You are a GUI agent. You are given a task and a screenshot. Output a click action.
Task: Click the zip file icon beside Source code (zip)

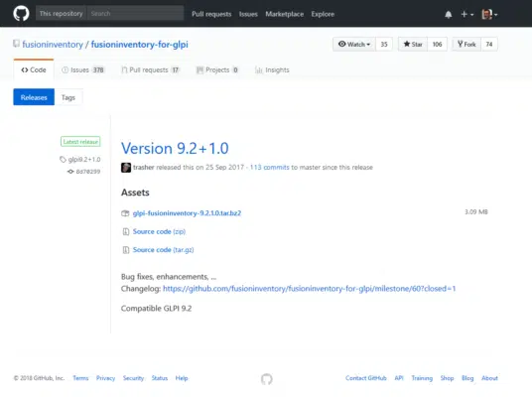tap(125, 232)
